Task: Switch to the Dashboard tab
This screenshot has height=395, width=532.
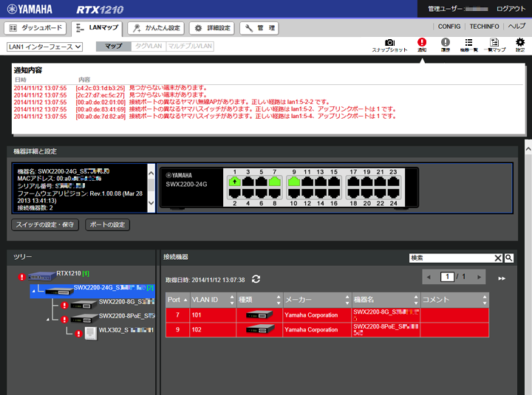Action: pos(36,28)
